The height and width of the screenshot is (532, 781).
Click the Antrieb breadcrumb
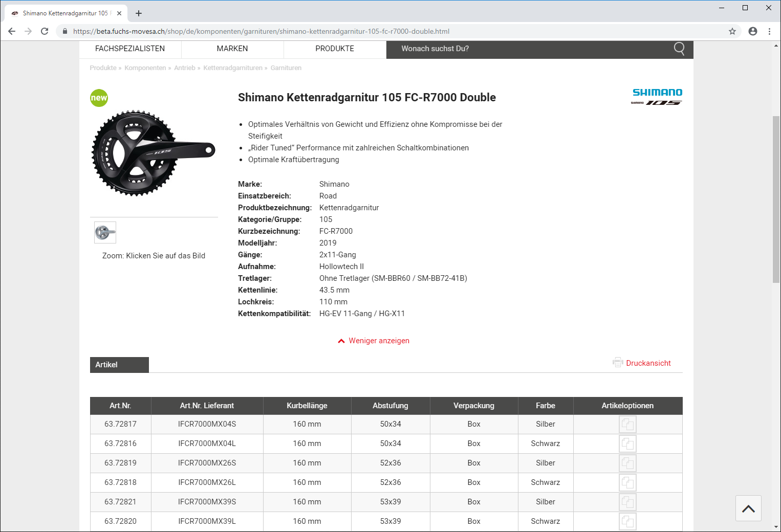(185, 68)
